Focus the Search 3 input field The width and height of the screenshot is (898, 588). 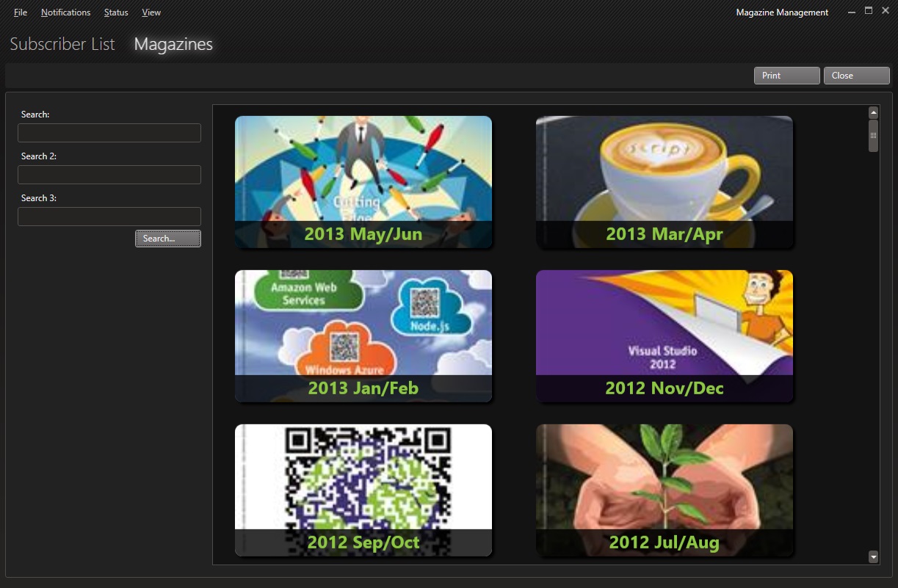pyautogui.click(x=109, y=217)
